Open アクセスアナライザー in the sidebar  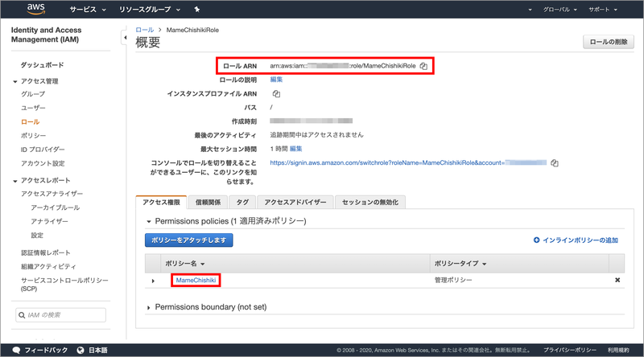(52, 194)
